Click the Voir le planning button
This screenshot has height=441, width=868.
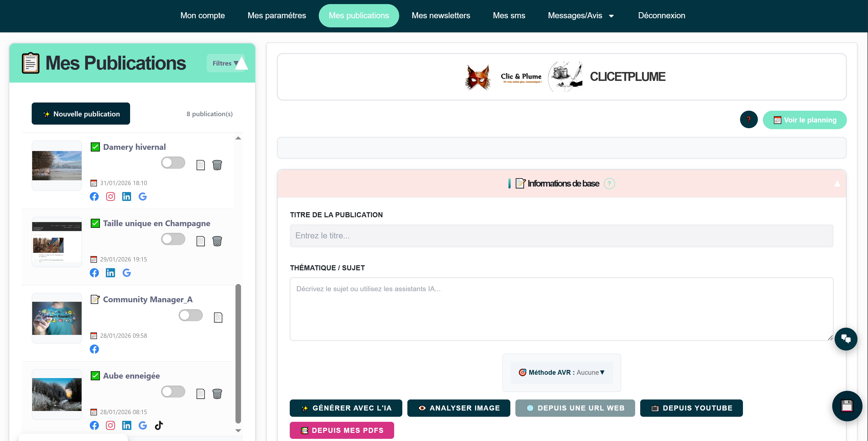coord(804,120)
